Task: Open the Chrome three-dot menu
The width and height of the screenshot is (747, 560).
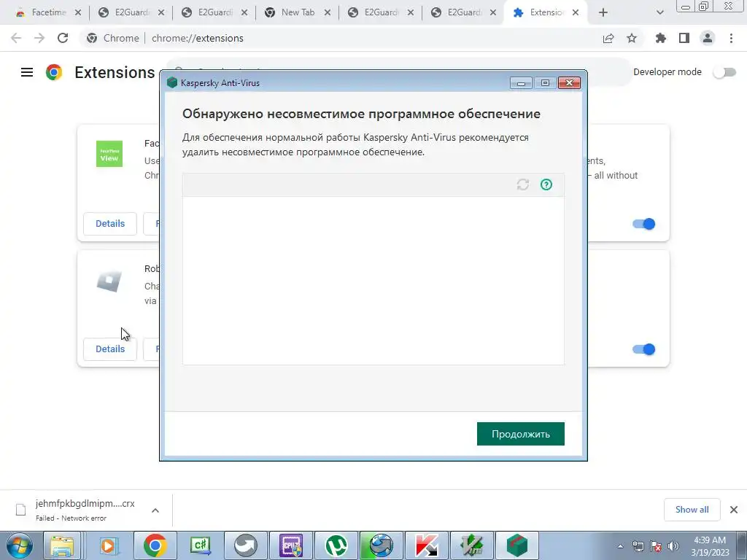Action: click(x=731, y=38)
